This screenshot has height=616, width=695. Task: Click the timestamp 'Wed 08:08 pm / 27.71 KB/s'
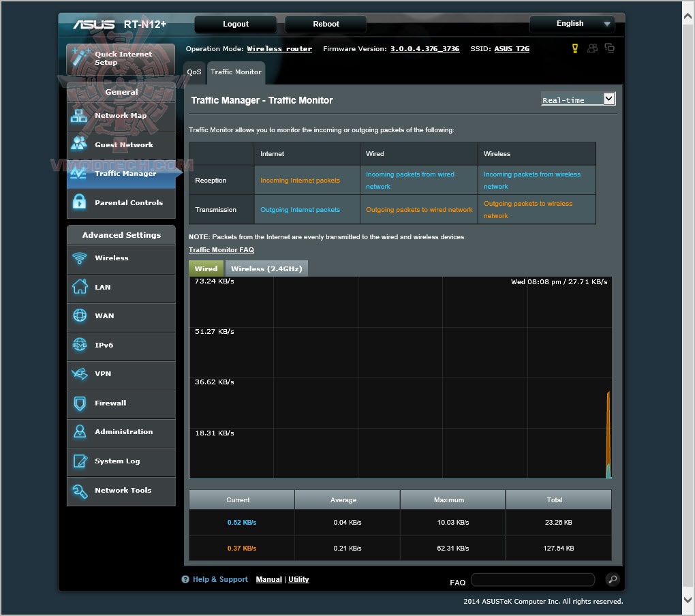click(559, 282)
